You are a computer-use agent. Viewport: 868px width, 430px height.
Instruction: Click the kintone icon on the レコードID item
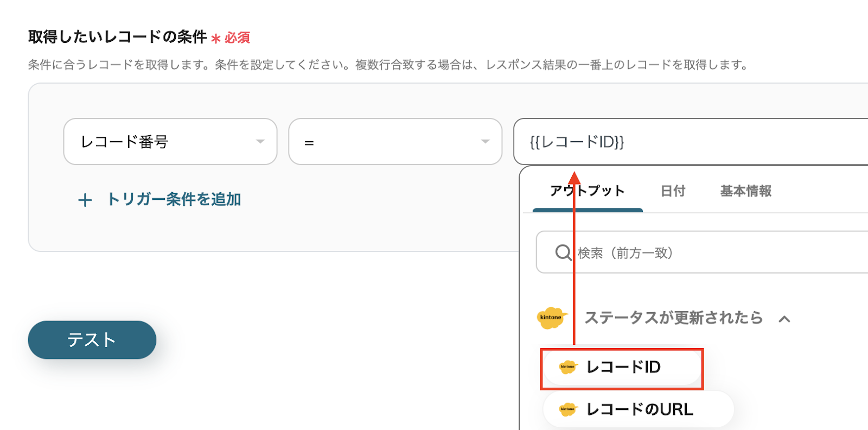(567, 367)
